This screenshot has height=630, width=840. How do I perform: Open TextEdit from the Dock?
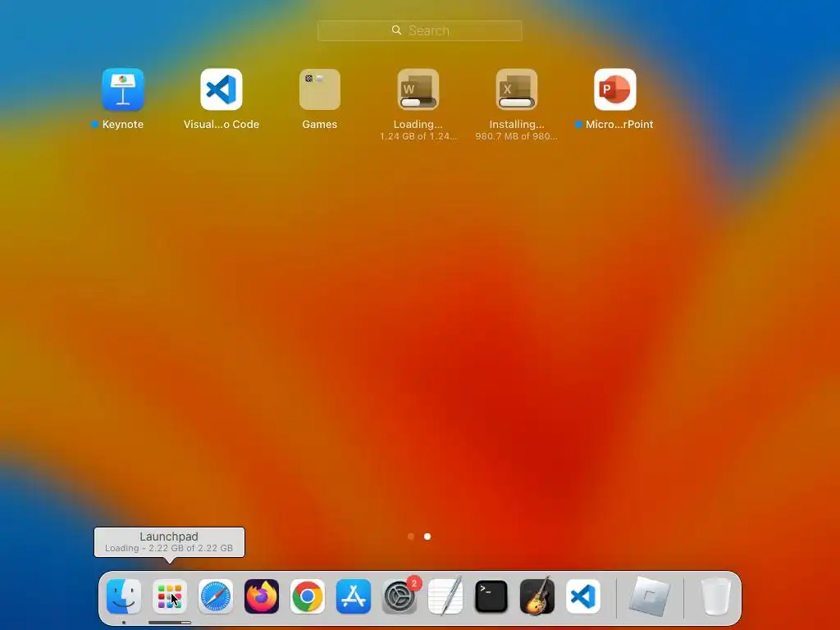(445, 596)
